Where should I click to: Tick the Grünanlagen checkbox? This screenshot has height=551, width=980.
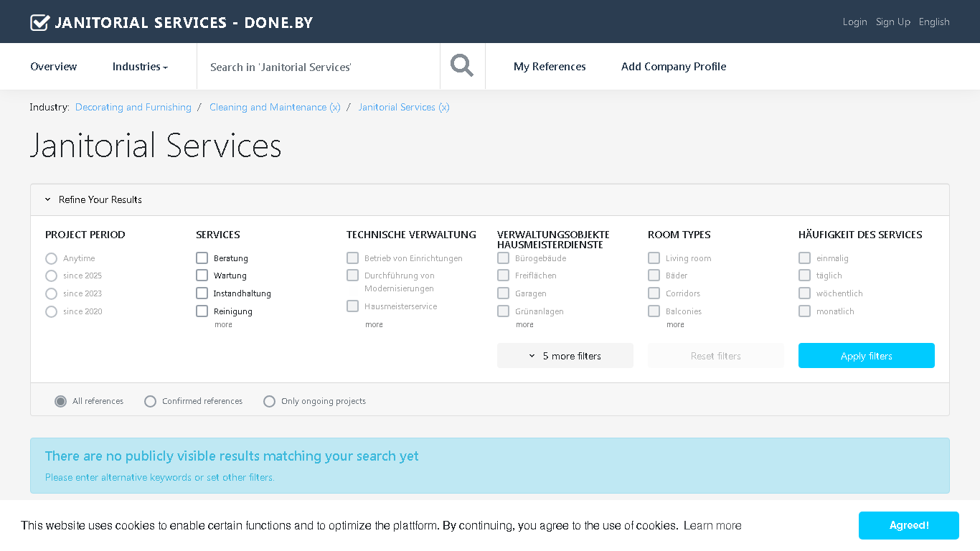click(503, 311)
